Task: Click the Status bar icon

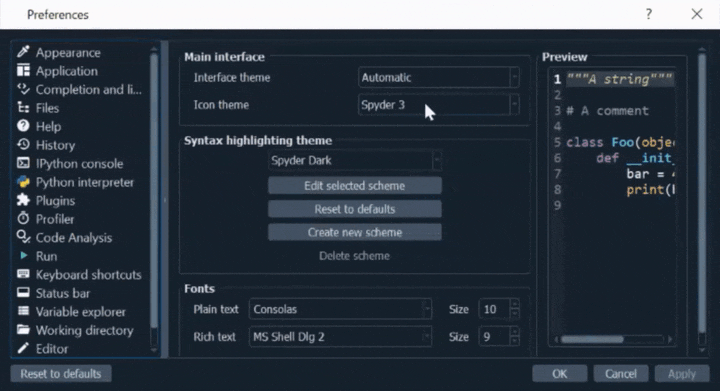Action: point(23,293)
